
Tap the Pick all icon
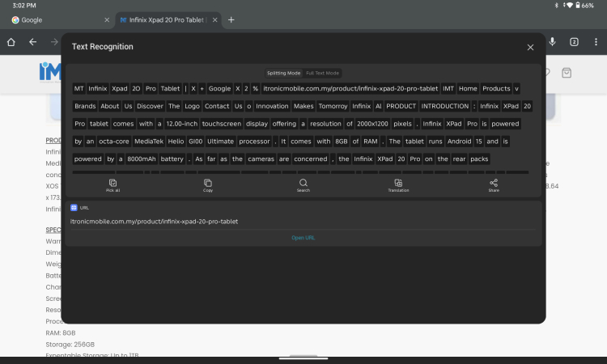pyautogui.click(x=112, y=185)
